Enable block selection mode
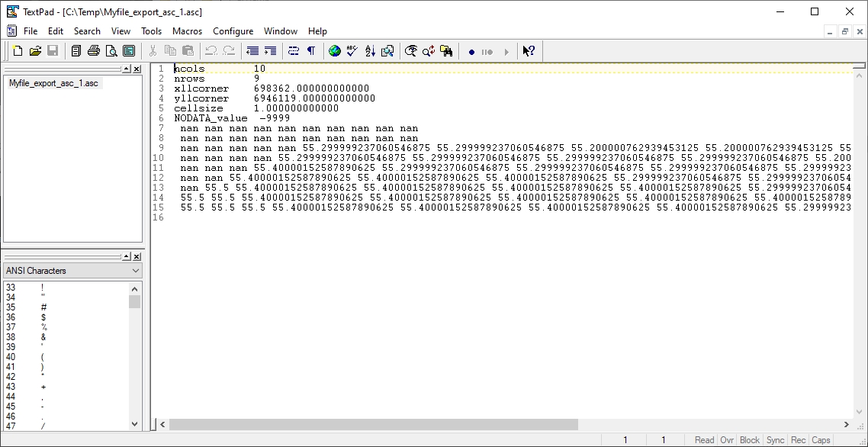Image resolution: width=868 pixels, height=447 pixels. pos(750,440)
